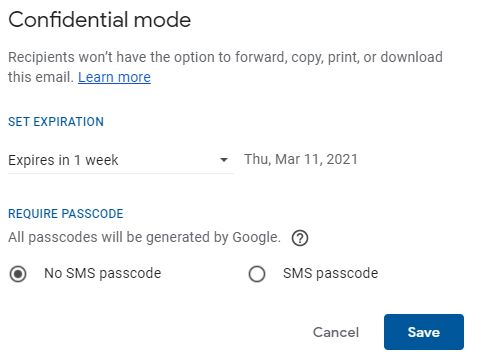
Task: Click the 'this email.' text before Learn more
Action: tap(41, 77)
